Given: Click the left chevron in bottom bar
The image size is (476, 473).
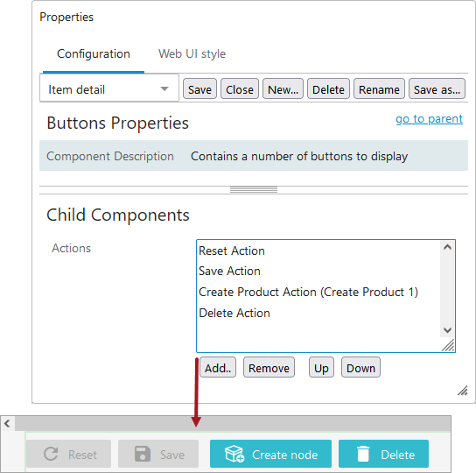Looking at the screenshot, I should tap(7, 423).
